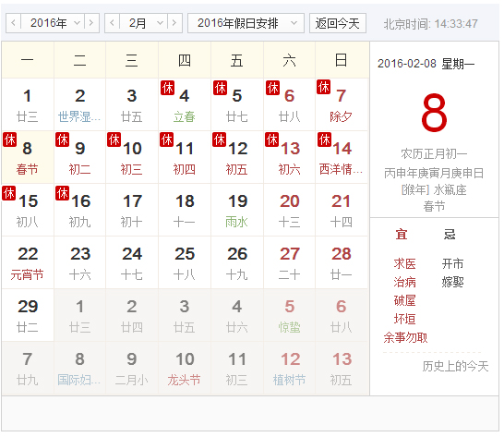Click the 休 badge on February 10
The image size is (504, 437).
pos(114,140)
